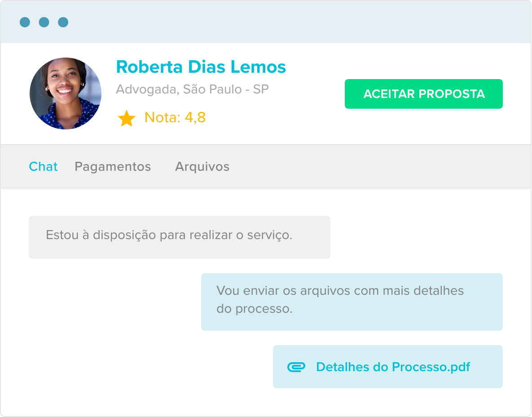Screen dimensions: 532x417
Task: Click the middle dot in the title bar
Action: coord(44,22)
